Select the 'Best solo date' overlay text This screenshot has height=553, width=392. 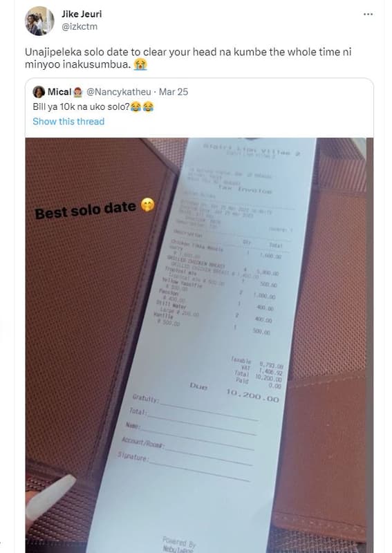[86, 210]
